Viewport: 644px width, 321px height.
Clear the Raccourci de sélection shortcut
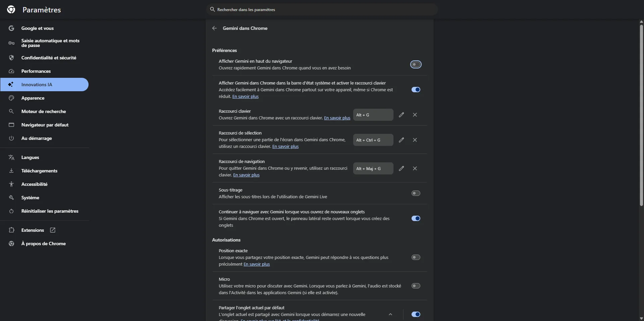point(415,140)
